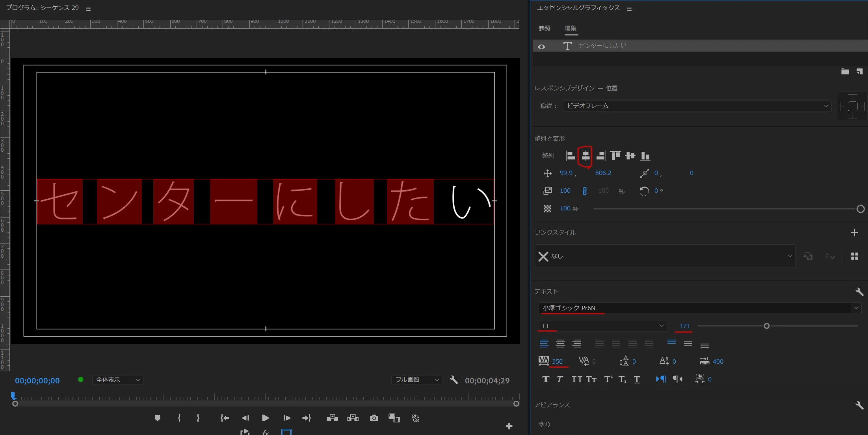The height and width of the screenshot is (435, 868).
Task: Click the export frame camera icon
Action: (x=374, y=418)
